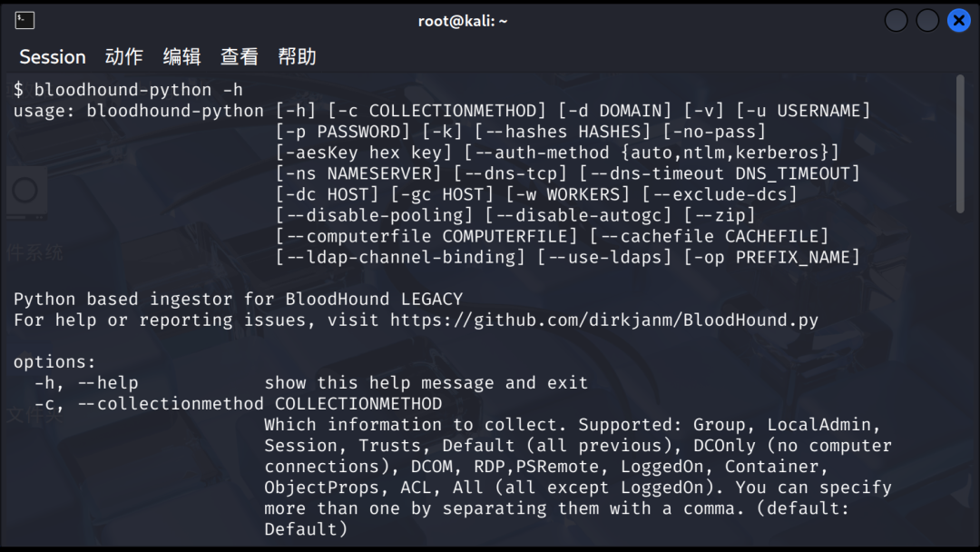Viewport: 980px width, 552px height.
Task: Open the 编辑 menu
Action: pos(181,56)
